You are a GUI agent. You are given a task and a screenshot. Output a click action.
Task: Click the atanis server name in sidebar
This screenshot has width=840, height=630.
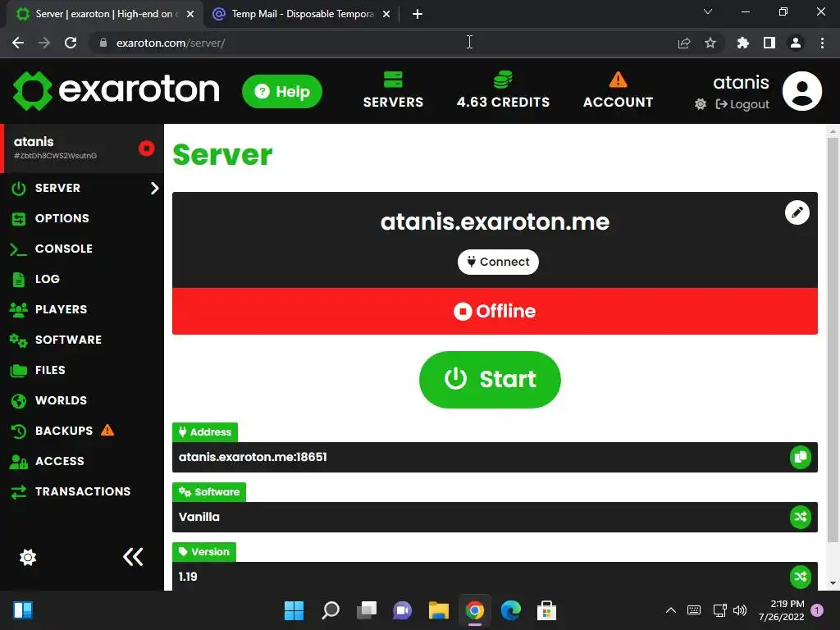(x=34, y=141)
